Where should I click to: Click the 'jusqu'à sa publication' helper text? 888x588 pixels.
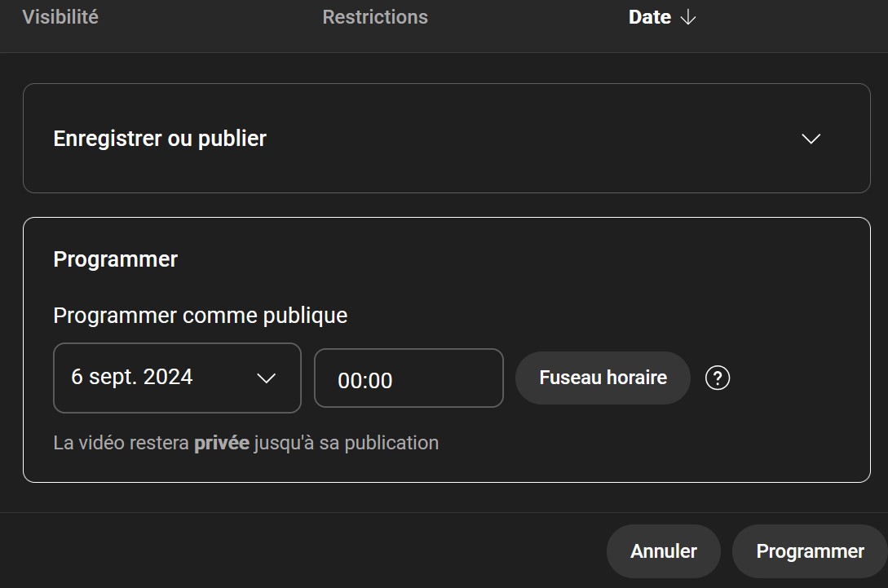347,443
